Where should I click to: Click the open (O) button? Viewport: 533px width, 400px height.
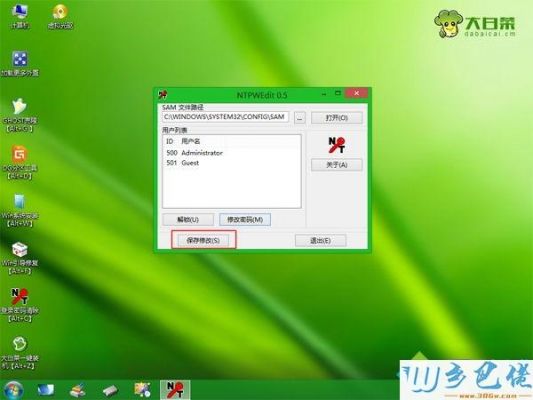pos(337,118)
